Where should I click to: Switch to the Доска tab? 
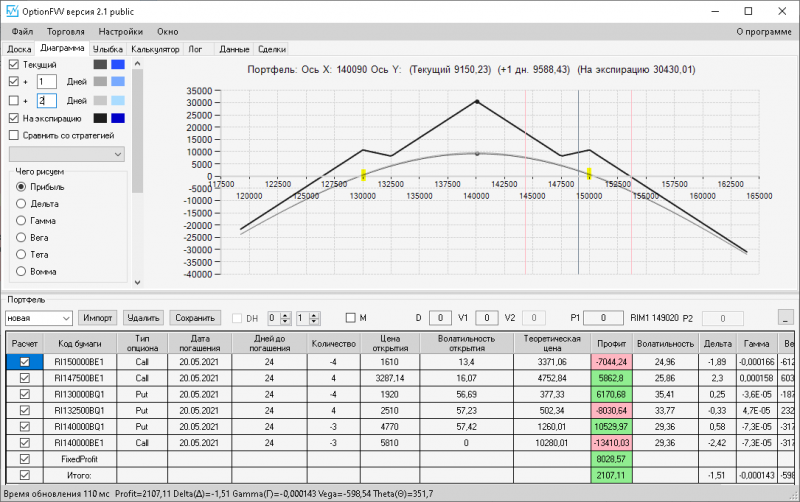pos(19,49)
